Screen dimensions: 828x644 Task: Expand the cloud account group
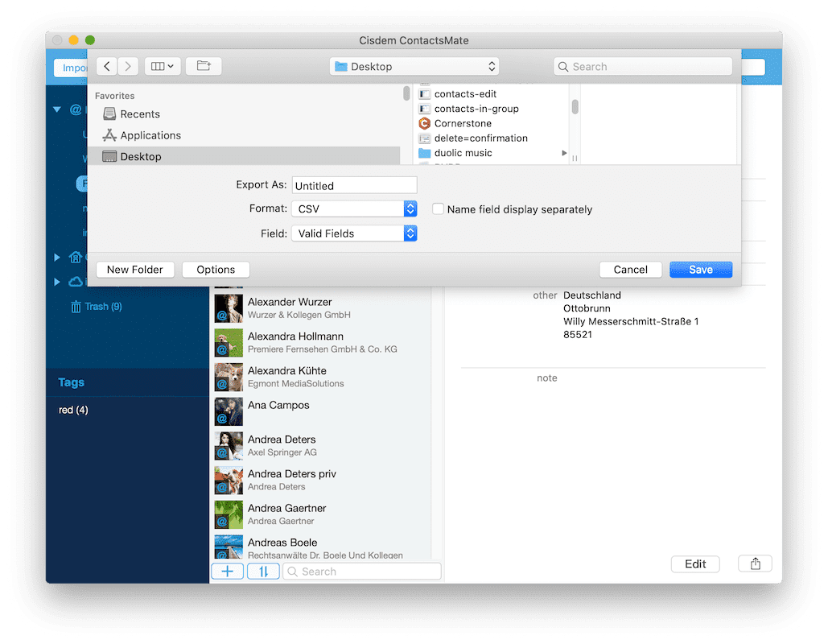pos(57,282)
